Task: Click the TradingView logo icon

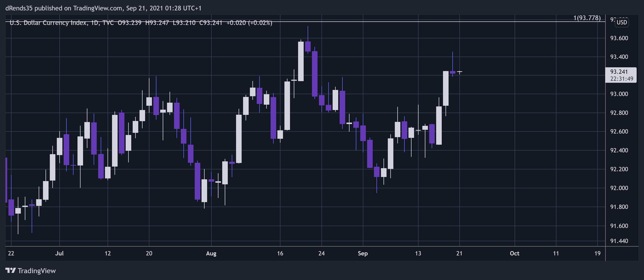Action: (x=10, y=270)
